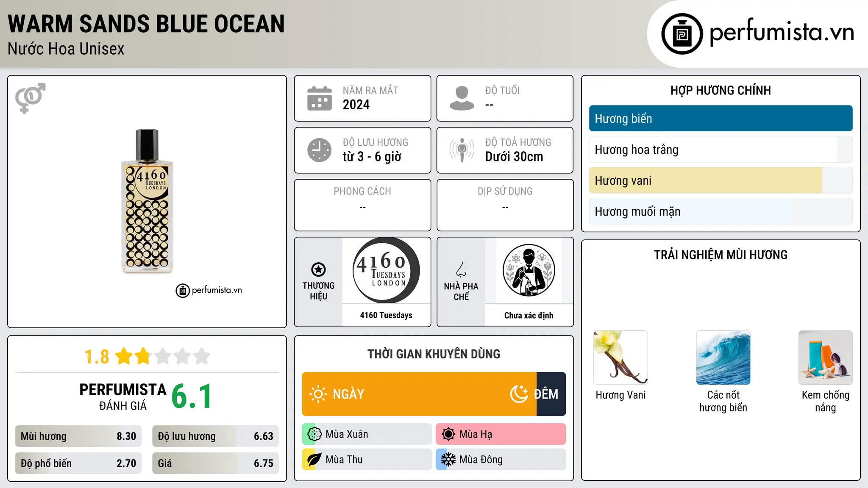Click the THỜI GIAN KHUYÊN DÙNG heading

[x=434, y=354]
